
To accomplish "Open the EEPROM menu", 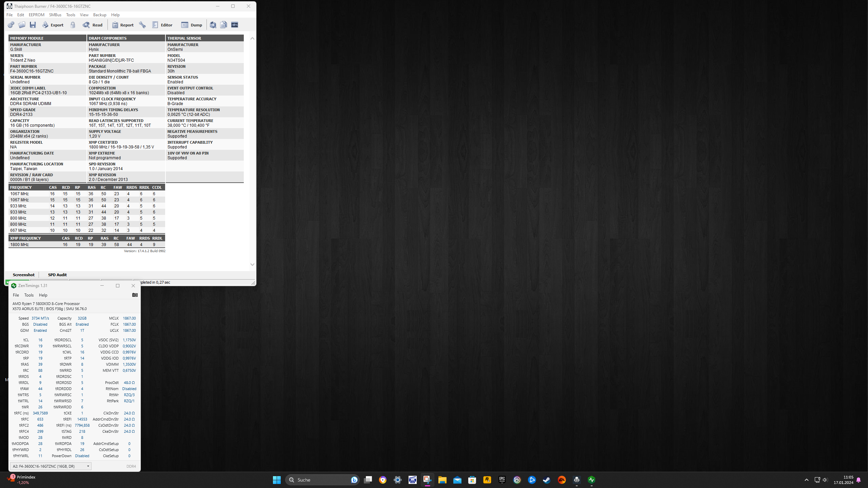I will click(x=36, y=15).
